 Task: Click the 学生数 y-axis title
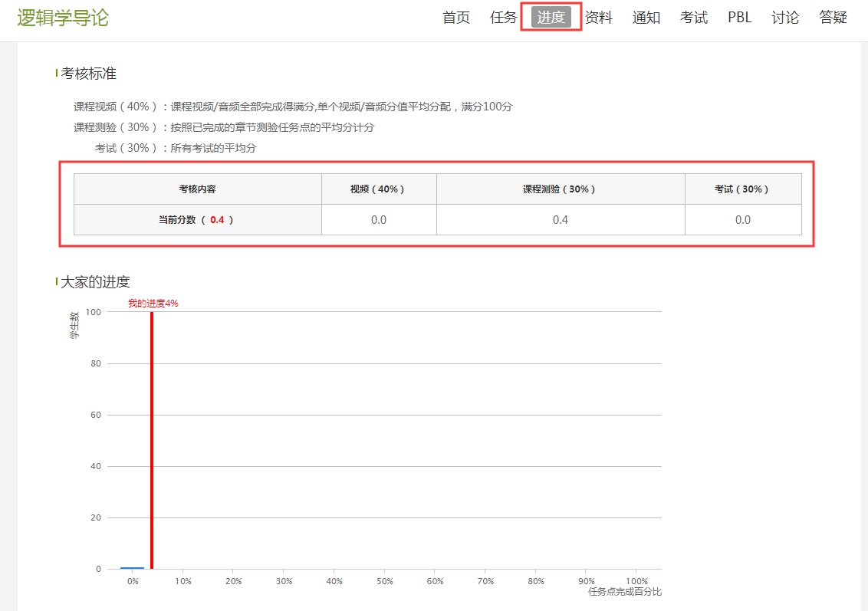pos(74,325)
